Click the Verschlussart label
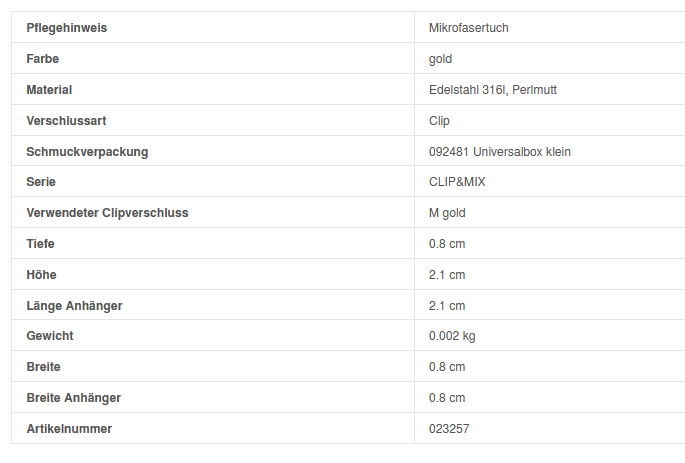Screen dimensions: 685x463 [x=66, y=121]
